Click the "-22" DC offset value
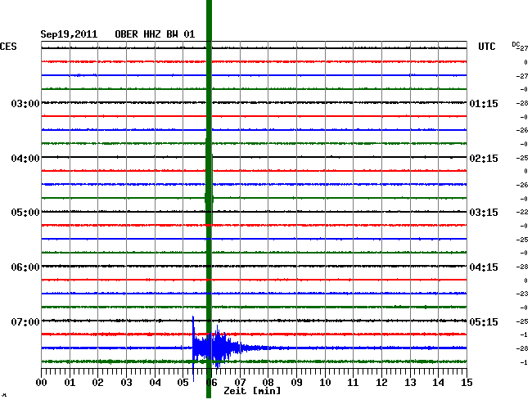 (x=522, y=212)
